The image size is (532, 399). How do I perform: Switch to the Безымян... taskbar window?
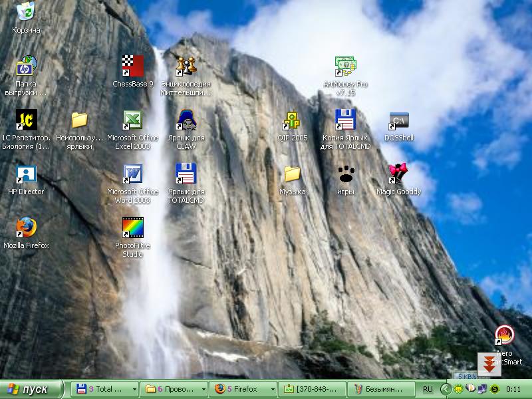pyautogui.click(x=381, y=389)
